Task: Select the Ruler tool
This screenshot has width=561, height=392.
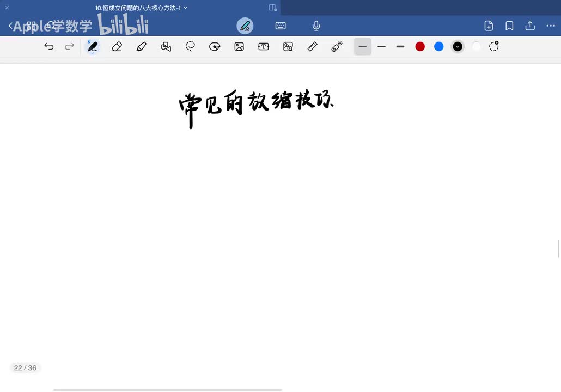Action: click(312, 46)
